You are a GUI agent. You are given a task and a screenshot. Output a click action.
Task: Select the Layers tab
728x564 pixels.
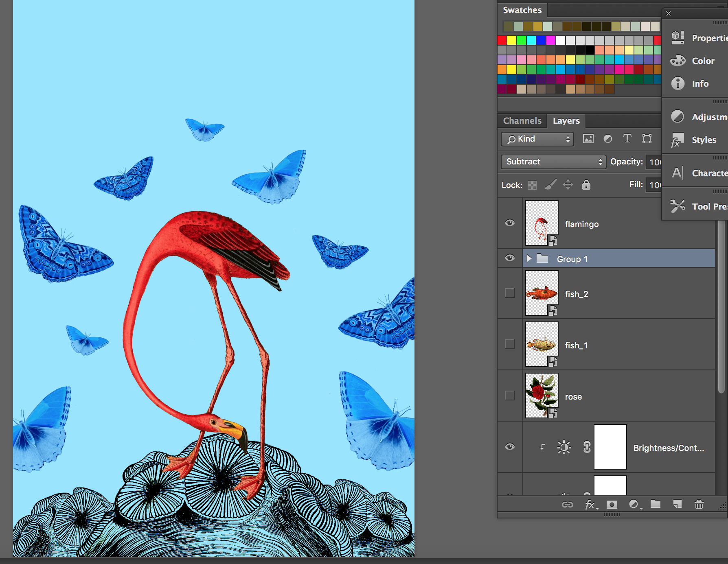[x=566, y=121]
